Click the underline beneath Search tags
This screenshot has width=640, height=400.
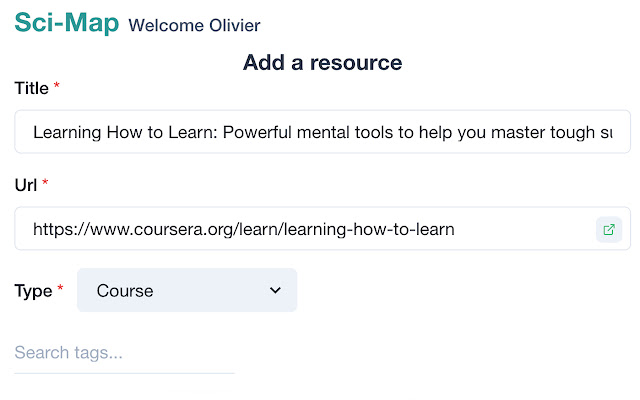[124, 373]
